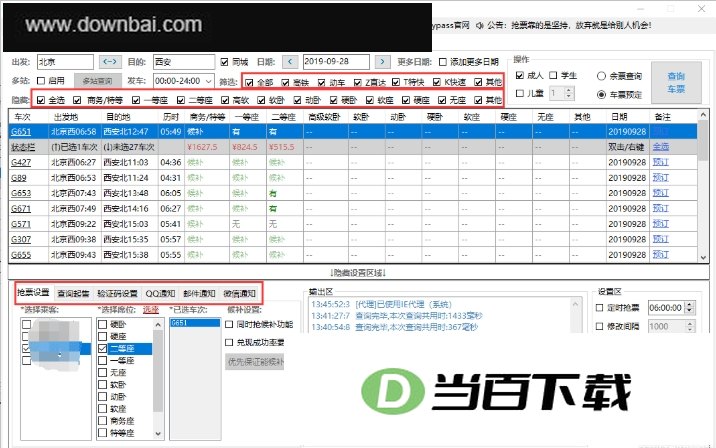
Task: Select the 余票查询 radio option
Action: (x=601, y=76)
